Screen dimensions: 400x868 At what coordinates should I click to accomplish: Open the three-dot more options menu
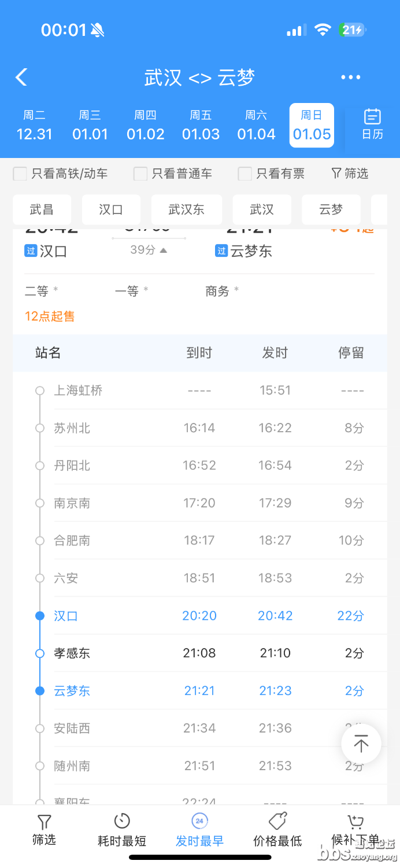pos(350,77)
